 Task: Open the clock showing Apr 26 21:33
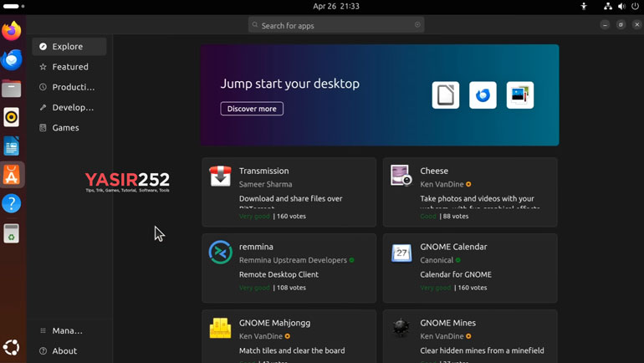click(x=336, y=6)
